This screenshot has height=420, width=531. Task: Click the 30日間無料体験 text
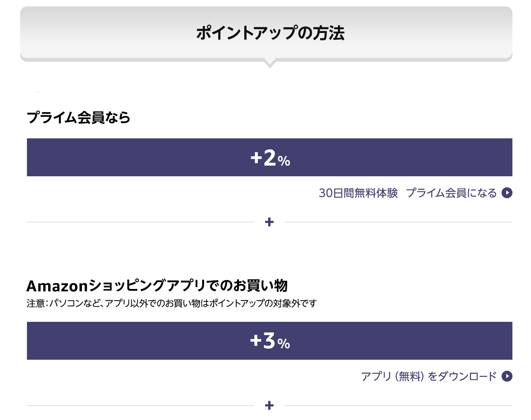click(x=358, y=193)
